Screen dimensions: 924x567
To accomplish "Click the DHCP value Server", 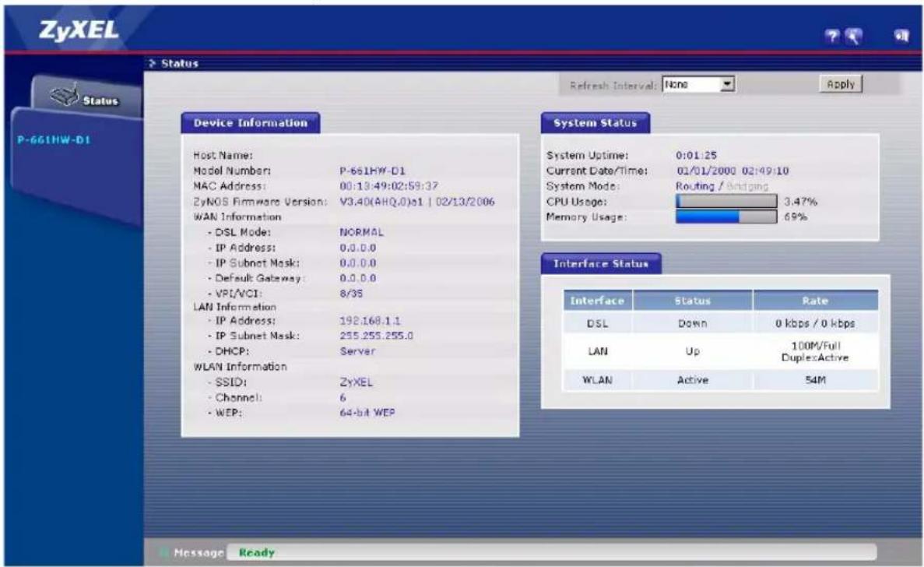I will coord(357,350).
